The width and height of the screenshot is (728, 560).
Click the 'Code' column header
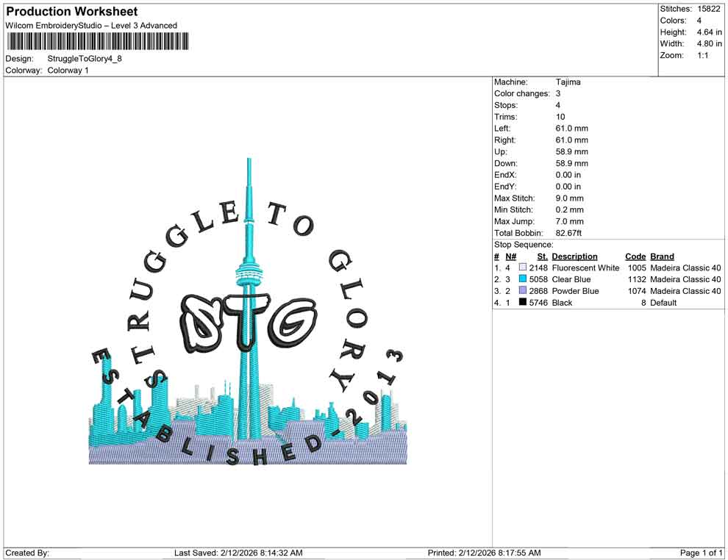click(x=635, y=256)
